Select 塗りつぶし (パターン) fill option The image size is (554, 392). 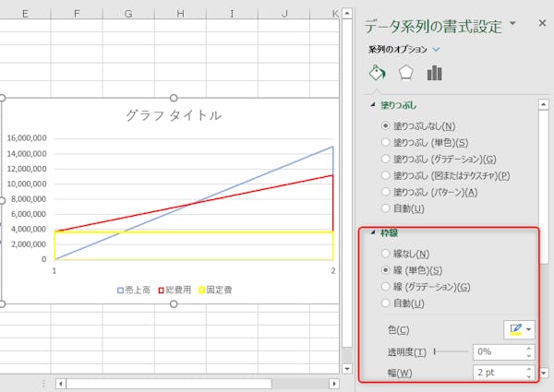click(386, 192)
